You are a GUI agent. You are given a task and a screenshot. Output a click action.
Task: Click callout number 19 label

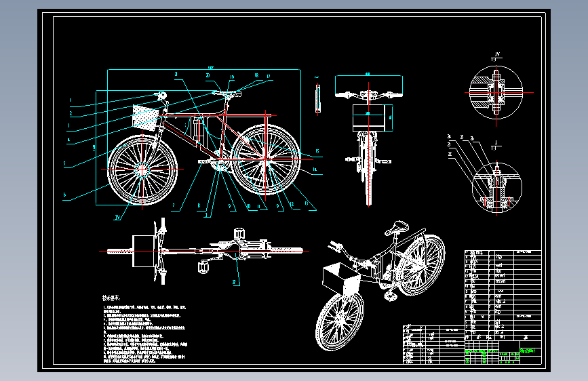(x=232, y=77)
